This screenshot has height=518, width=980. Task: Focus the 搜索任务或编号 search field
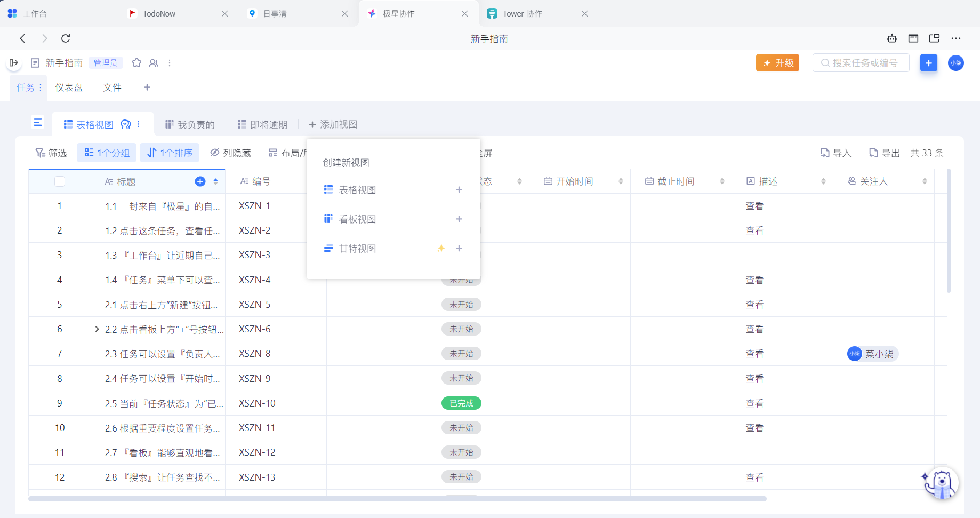point(861,63)
